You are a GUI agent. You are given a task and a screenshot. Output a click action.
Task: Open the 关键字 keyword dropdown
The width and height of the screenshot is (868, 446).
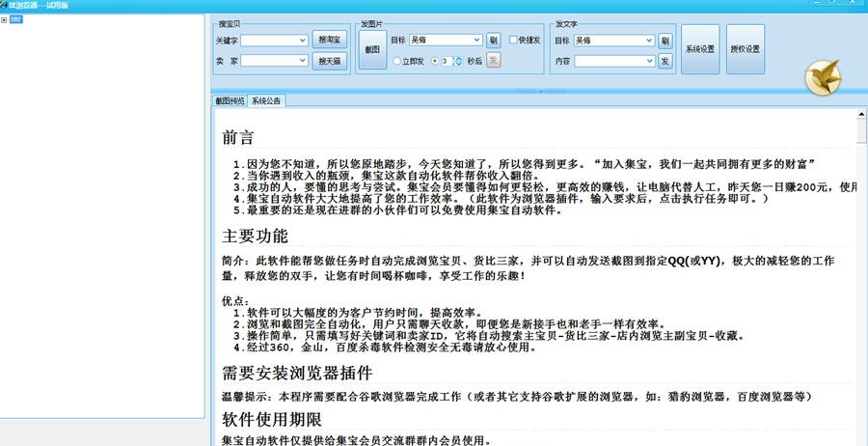[303, 41]
